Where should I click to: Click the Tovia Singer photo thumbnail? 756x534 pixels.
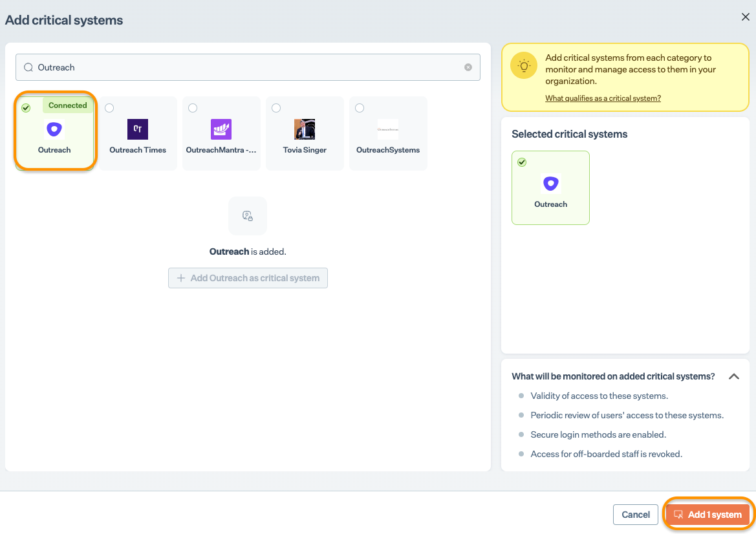click(x=304, y=129)
